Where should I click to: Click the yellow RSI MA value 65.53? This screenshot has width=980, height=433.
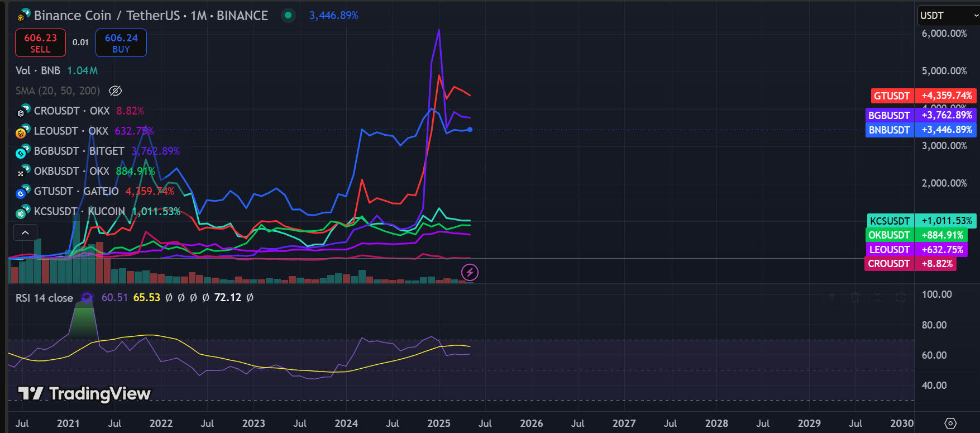click(x=147, y=298)
